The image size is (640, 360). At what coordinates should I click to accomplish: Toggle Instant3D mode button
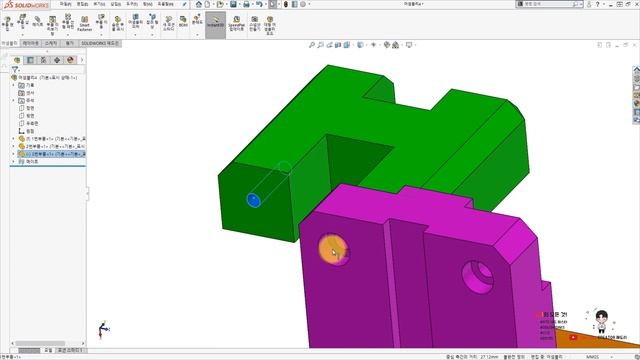[x=216, y=25]
